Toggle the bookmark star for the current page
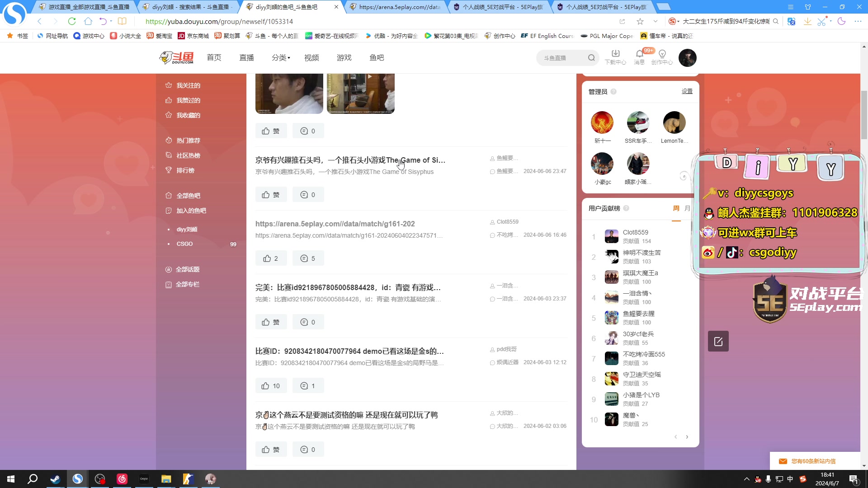This screenshot has width=868, height=488. coord(639,21)
